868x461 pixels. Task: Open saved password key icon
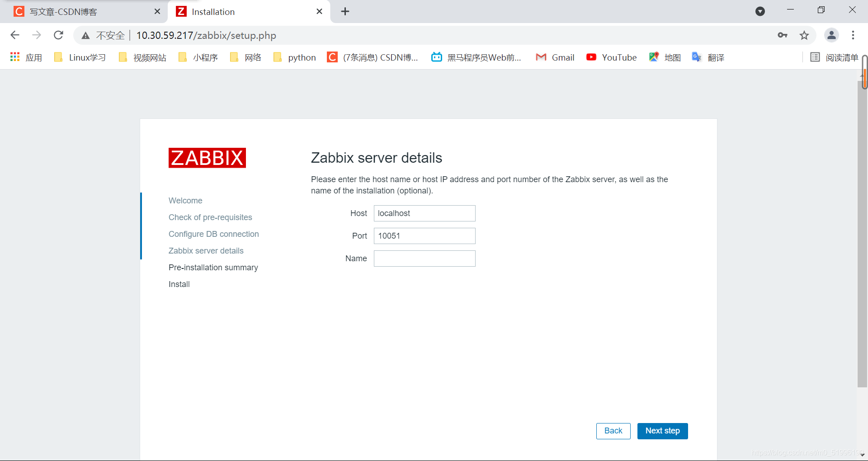[x=783, y=35]
